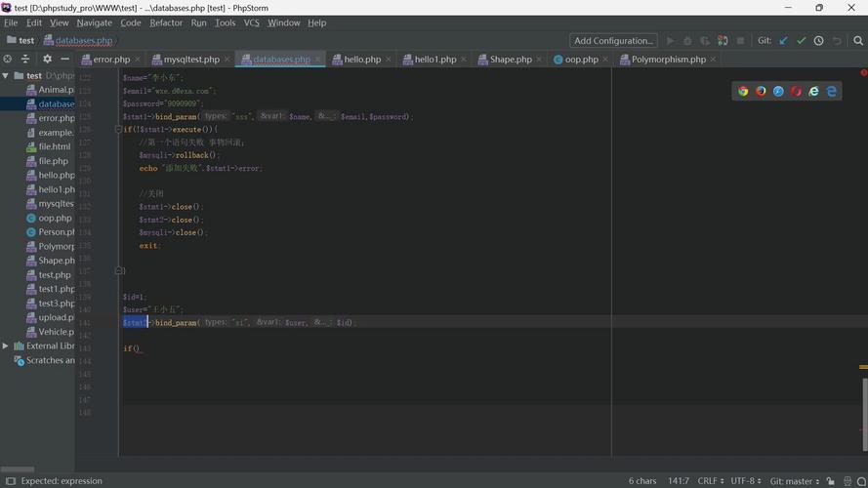Expand External Libraries node
Image resolution: width=868 pixels, height=488 pixels.
point(6,346)
